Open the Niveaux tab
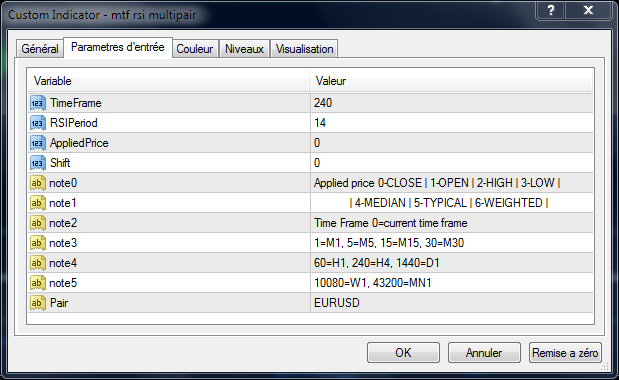 pos(244,49)
